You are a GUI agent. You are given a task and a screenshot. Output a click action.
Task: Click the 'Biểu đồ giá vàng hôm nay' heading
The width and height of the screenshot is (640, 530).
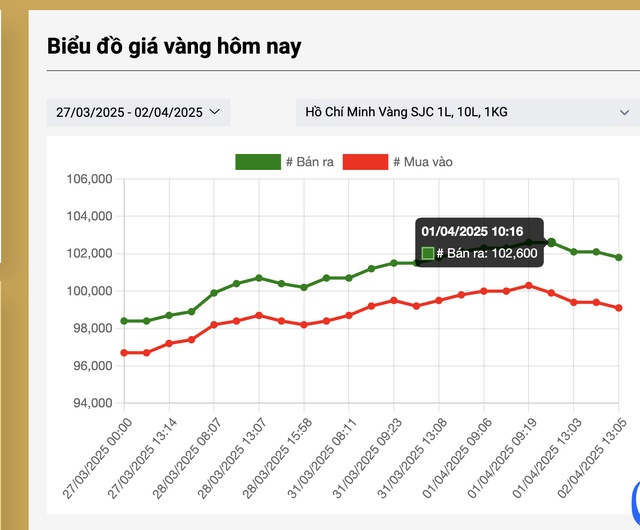point(174,46)
